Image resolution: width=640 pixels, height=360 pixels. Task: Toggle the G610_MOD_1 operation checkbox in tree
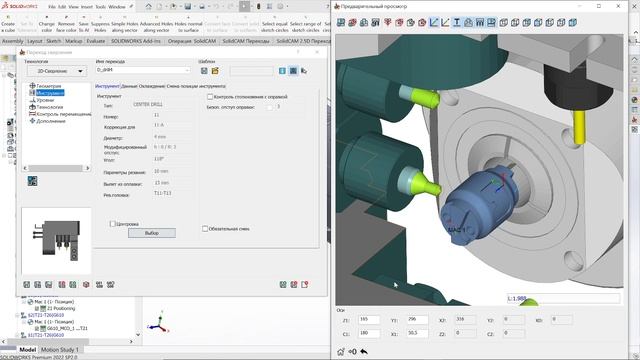coord(36,328)
